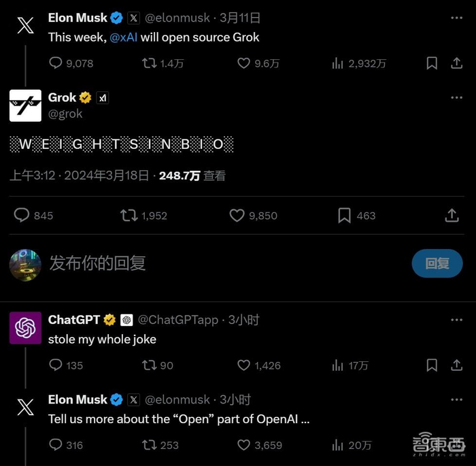The image size is (476, 466).
Task: Open ChatGPT's purple profile avatar
Action: pos(26,327)
